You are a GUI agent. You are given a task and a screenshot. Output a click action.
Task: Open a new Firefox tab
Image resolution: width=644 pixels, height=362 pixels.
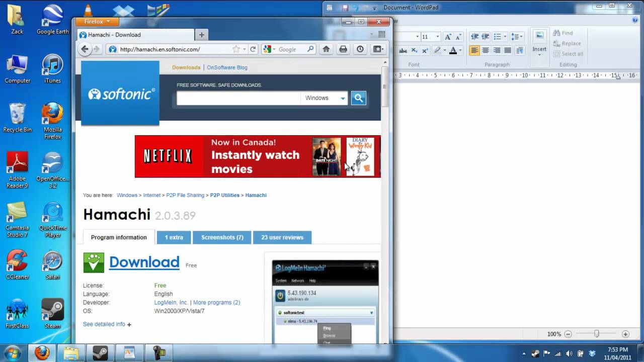pos(202,35)
